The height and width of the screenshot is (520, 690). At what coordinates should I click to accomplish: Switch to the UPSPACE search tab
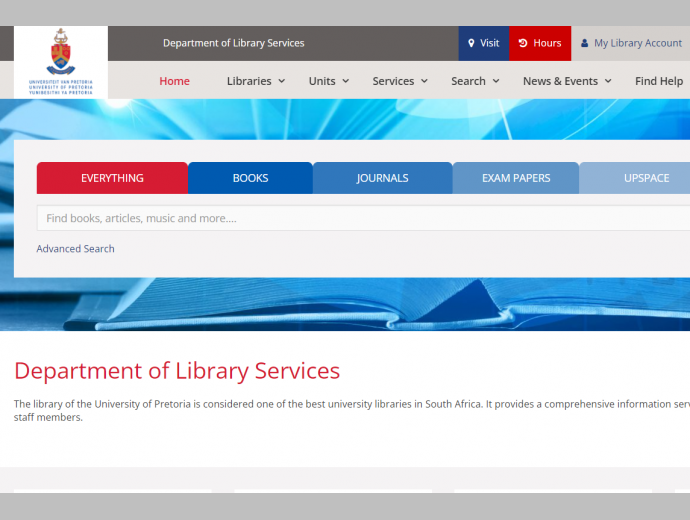pyautogui.click(x=635, y=178)
